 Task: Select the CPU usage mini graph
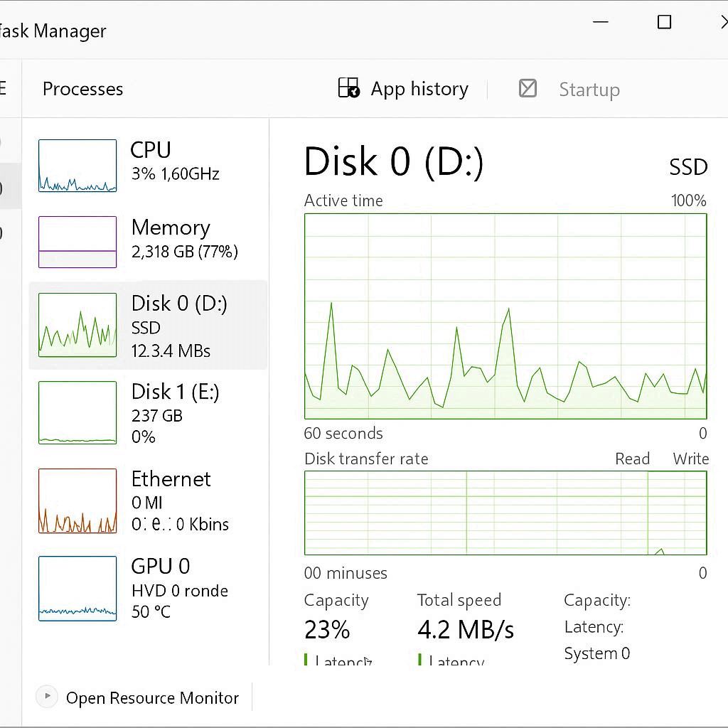tap(77, 166)
